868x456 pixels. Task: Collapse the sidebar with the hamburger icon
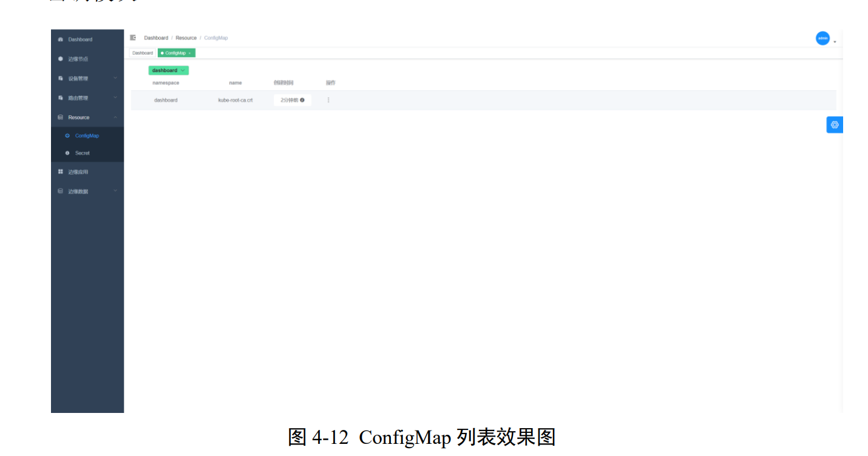click(133, 38)
